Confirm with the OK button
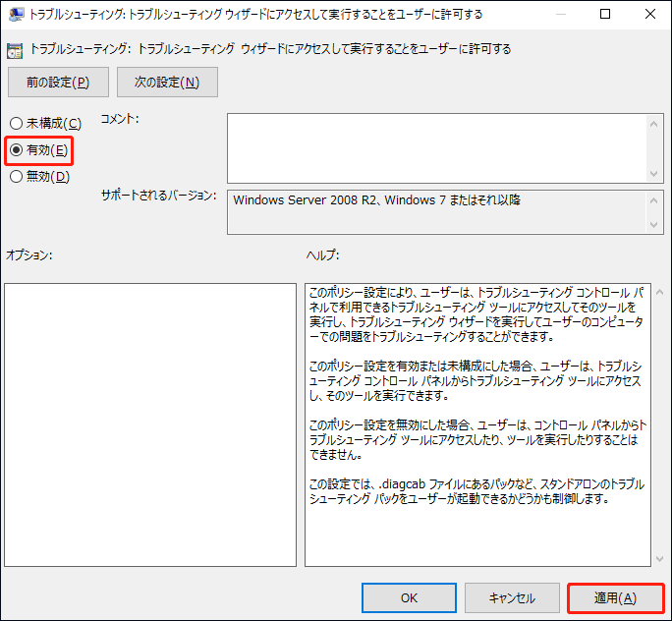 click(x=409, y=597)
